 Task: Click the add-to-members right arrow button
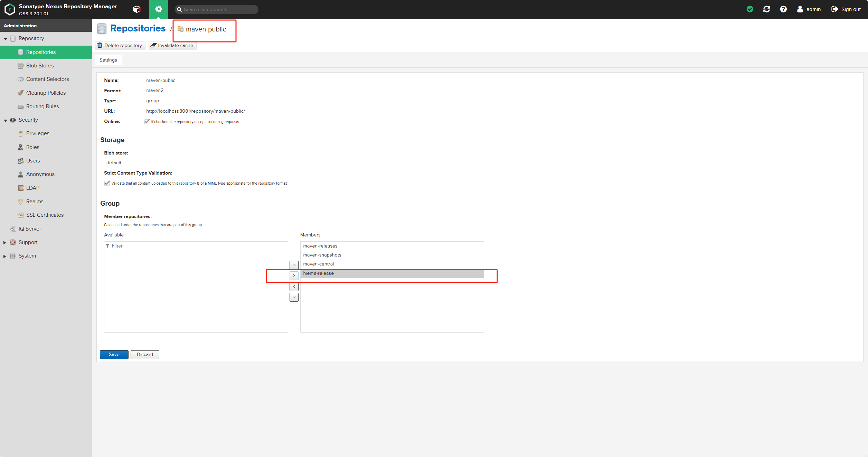294,276
